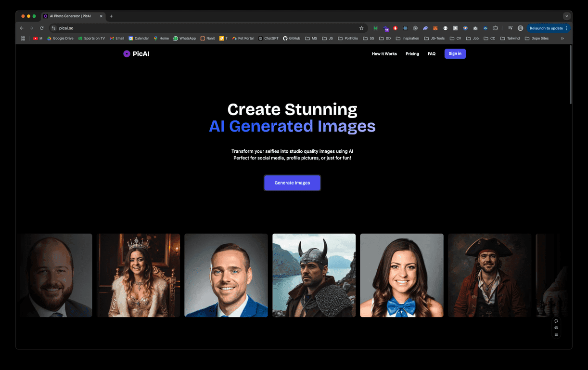Click the chat feedback bubble icon
The height and width of the screenshot is (370, 588).
556,320
